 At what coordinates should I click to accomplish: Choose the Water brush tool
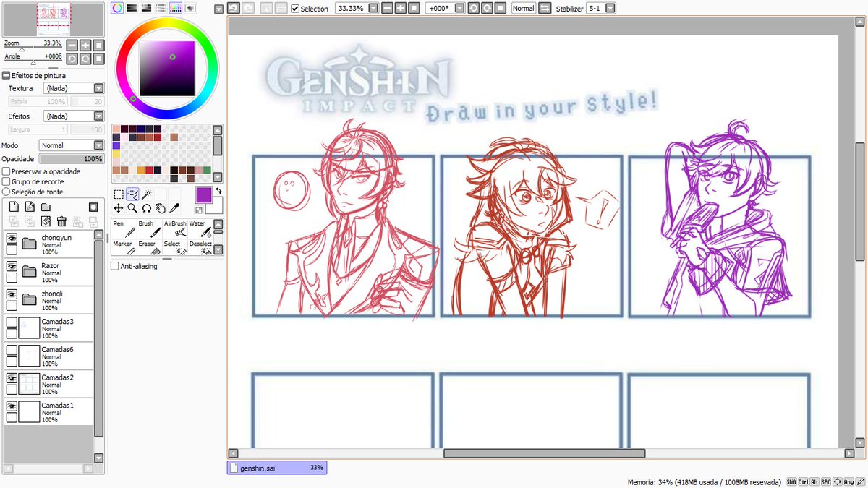pyautogui.click(x=200, y=229)
